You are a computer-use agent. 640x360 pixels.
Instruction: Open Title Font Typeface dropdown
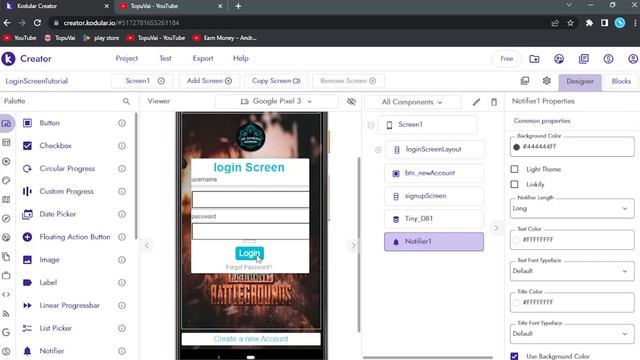click(x=572, y=334)
